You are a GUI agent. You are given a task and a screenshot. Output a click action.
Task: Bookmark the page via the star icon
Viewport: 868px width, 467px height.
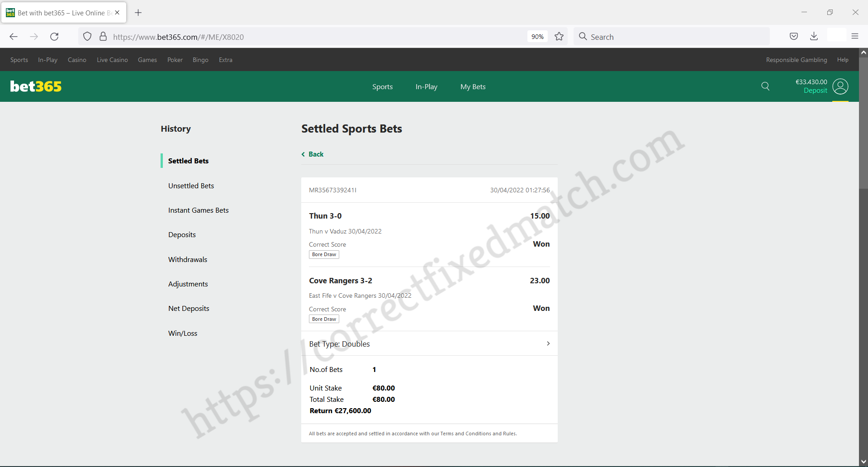coord(559,36)
